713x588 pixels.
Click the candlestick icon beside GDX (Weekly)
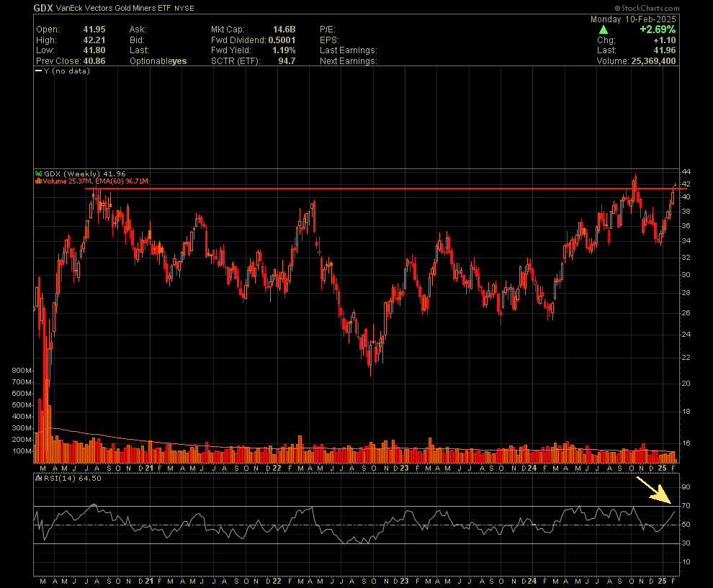39,173
